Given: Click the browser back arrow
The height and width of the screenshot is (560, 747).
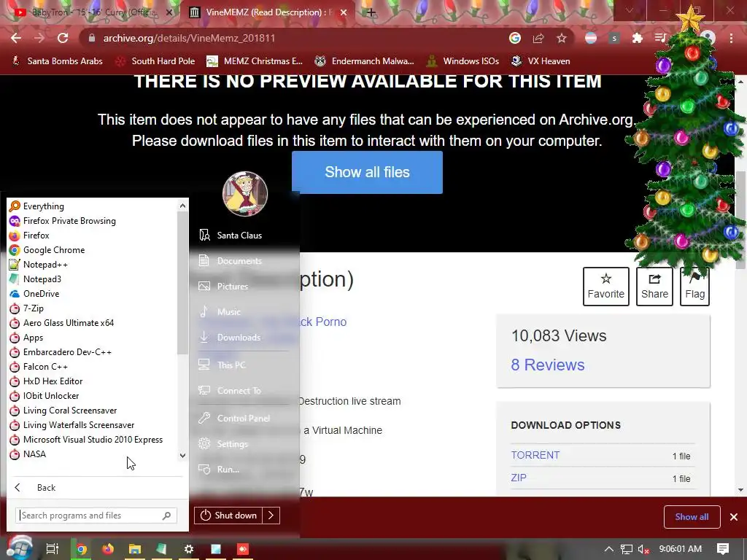Looking at the screenshot, I should pos(16,38).
